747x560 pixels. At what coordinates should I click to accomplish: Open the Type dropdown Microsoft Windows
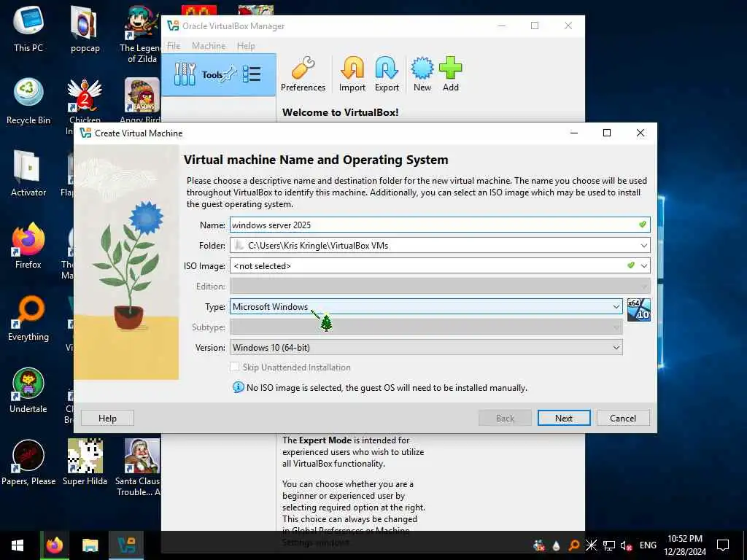tap(426, 307)
